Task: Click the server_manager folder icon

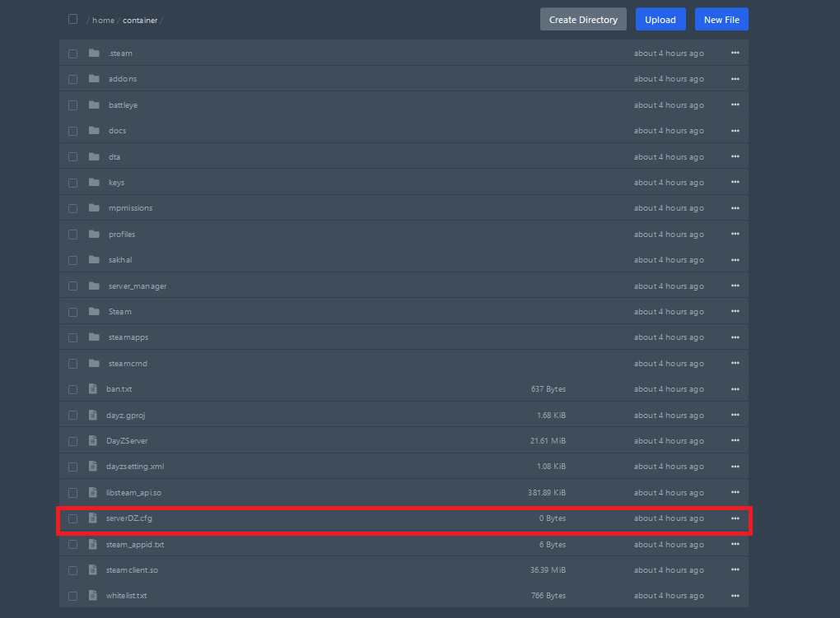Action: point(94,286)
